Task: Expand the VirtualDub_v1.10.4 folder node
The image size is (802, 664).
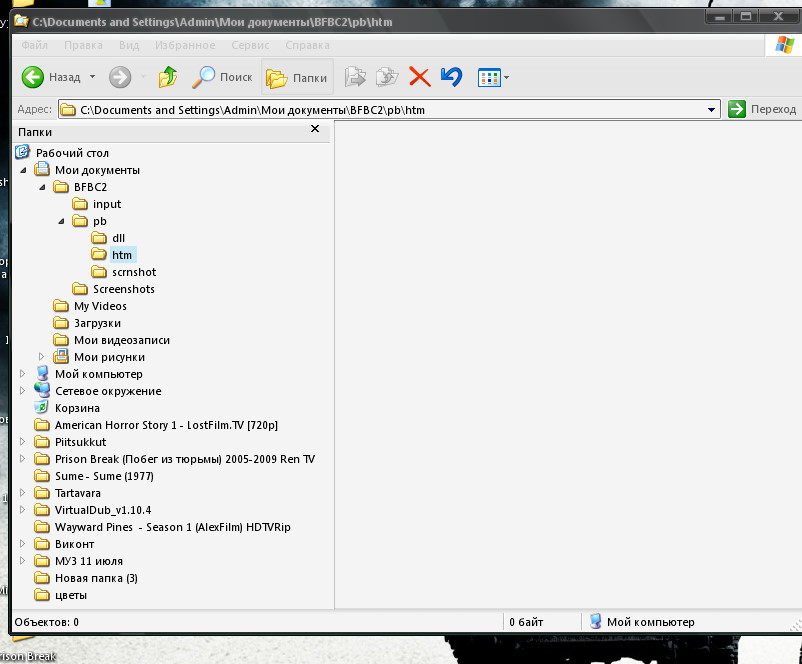Action: click(23, 510)
